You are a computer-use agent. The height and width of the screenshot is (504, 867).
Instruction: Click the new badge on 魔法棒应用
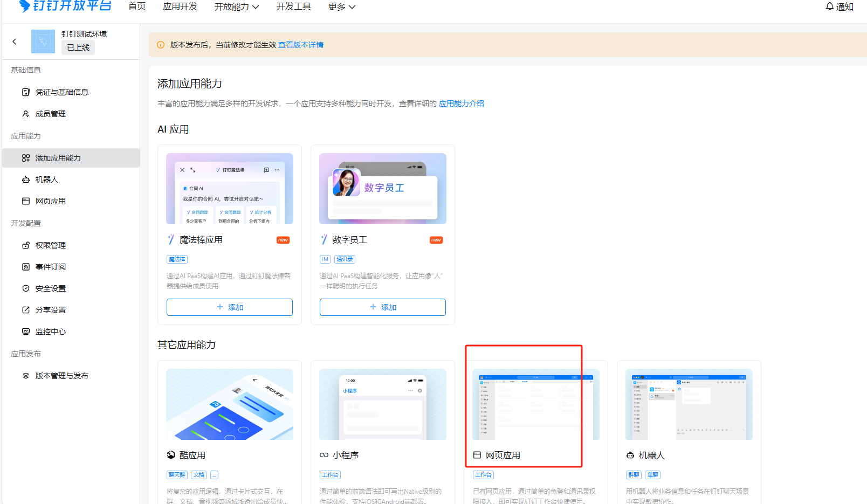click(x=283, y=240)
